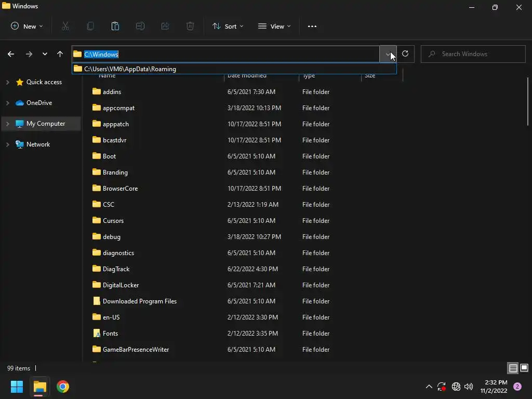Open the See more ellipsis menu

pyautogui.click(x=312, y=26)
